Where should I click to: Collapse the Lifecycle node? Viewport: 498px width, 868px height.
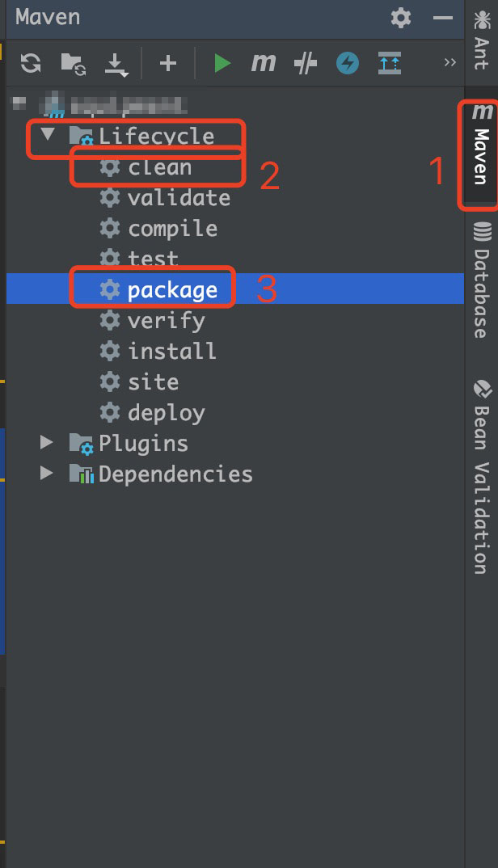48,134
